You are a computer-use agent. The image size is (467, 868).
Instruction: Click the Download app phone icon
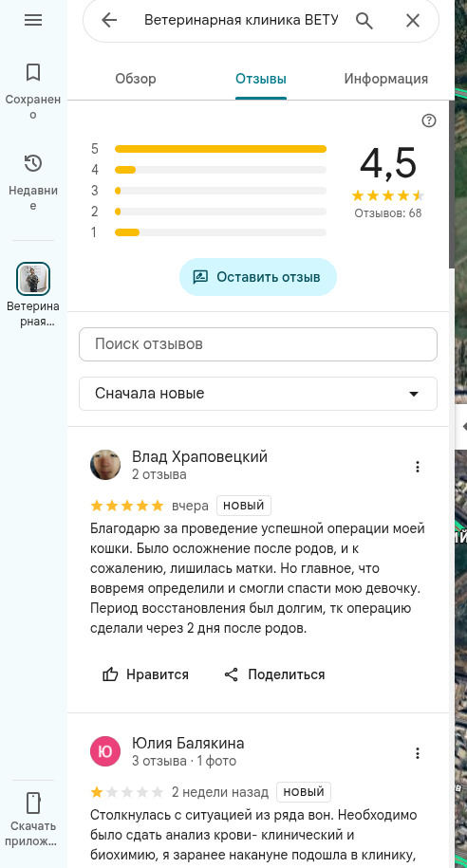(x=33, y=803)
